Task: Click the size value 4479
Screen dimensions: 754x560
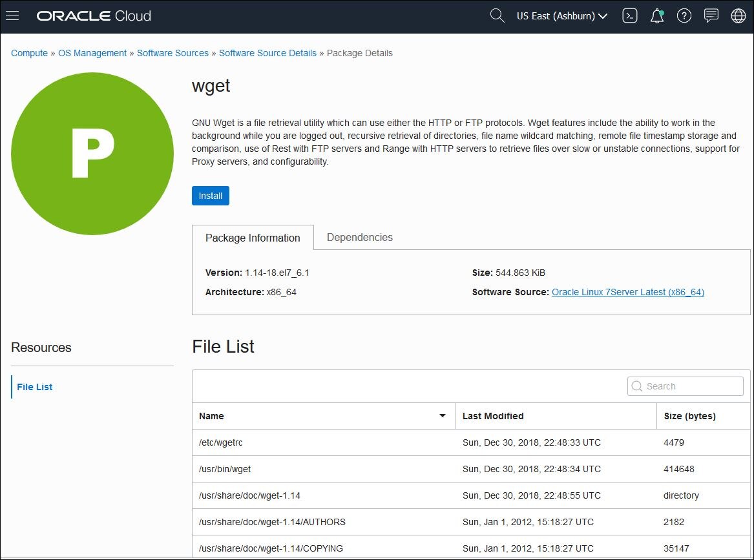Action: coord(674,442)
